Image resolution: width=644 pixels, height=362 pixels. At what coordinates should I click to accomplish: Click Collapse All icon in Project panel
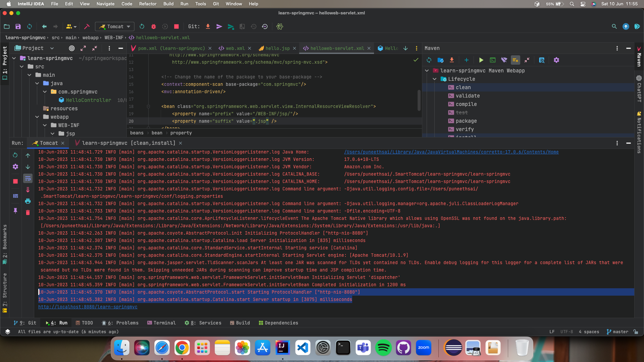point(95,48)
